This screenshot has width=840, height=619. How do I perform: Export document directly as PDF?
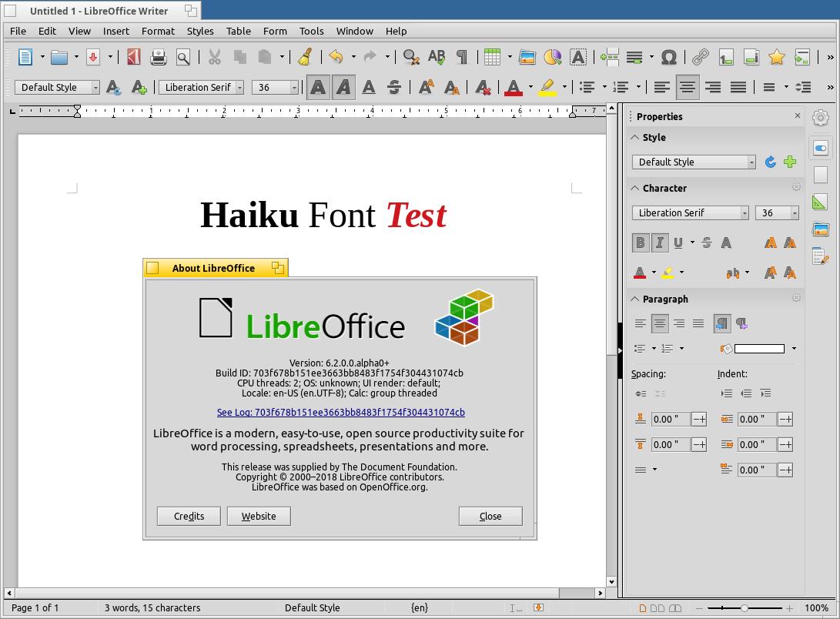click(134, 57)
